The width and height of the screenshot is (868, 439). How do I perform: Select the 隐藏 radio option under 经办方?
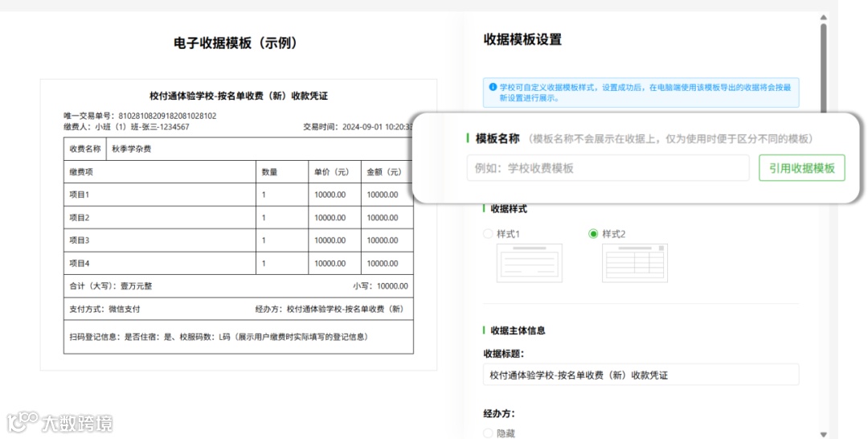pyautogui.click(x=488, y=433)
